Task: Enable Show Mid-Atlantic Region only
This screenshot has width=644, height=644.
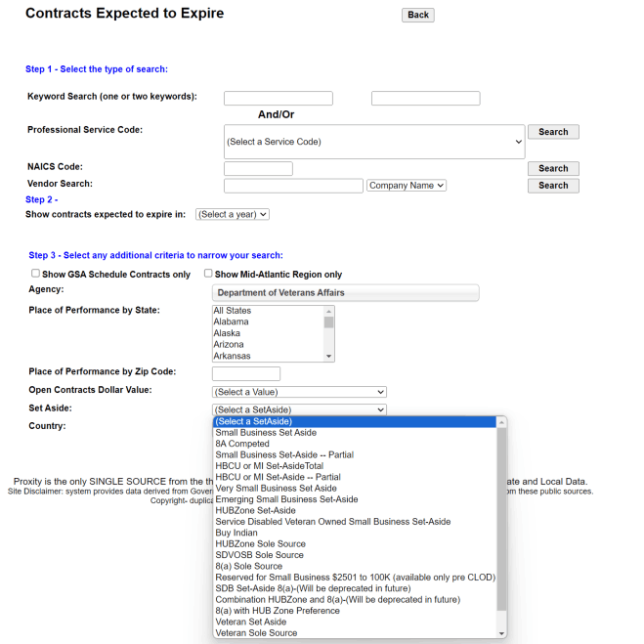Action: coord(208,273)
